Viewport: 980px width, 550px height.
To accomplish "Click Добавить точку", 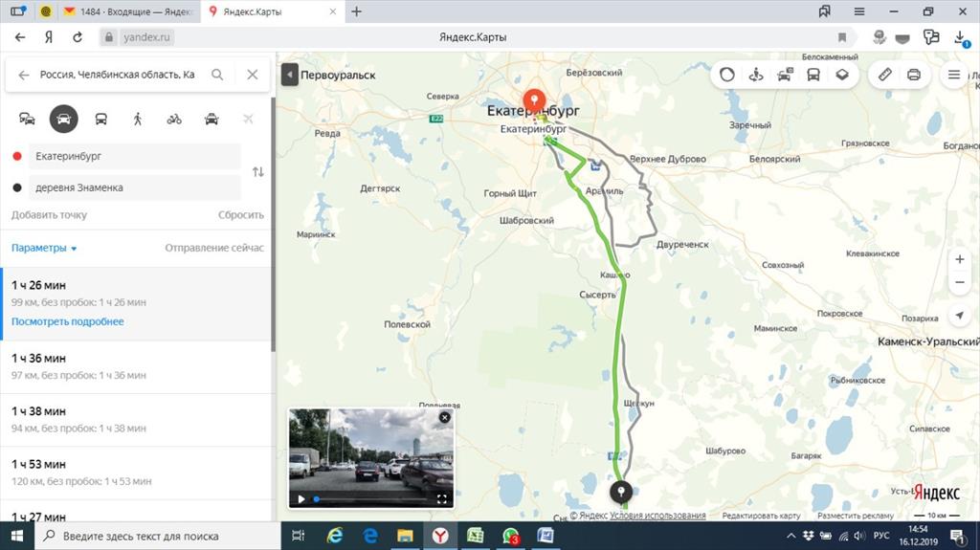I will click(x=49, y=215).
